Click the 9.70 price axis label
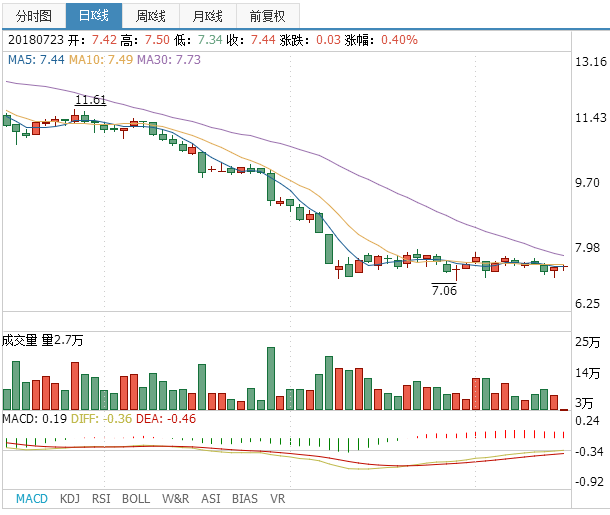 point(587,183)
